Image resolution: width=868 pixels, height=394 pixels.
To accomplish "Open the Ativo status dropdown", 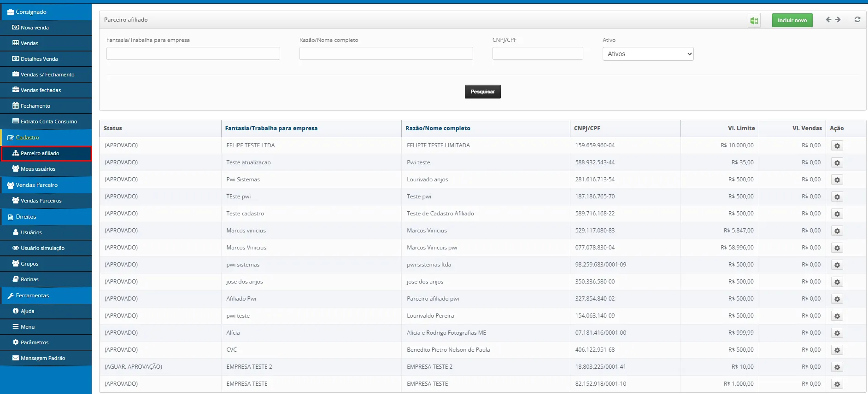I will [x=648, y=54].
